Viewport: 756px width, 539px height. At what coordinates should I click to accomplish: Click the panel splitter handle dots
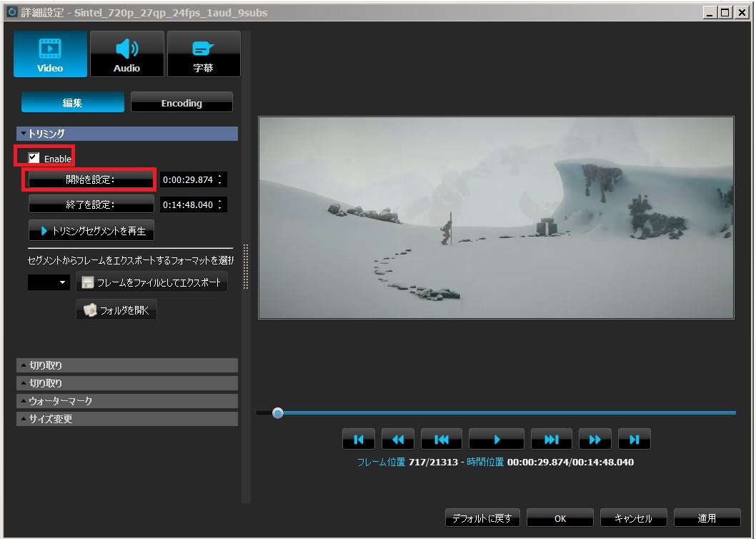pyautogui.click(x=246, y=267)
